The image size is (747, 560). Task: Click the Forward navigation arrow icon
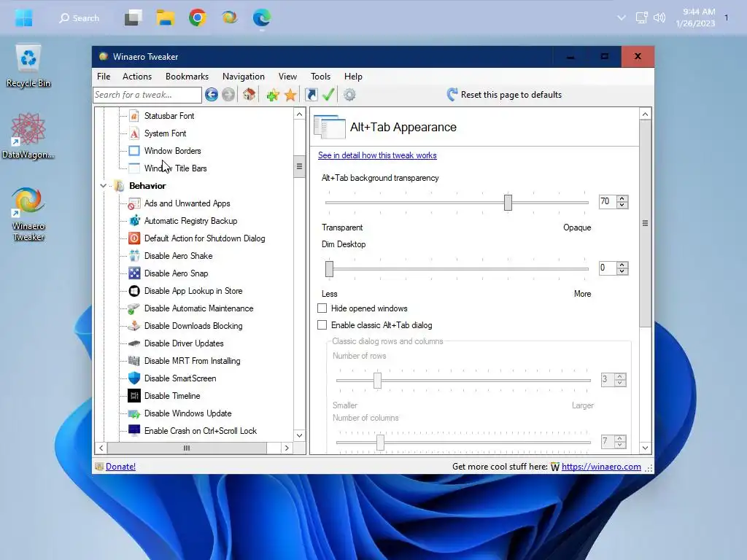[228, 95]
